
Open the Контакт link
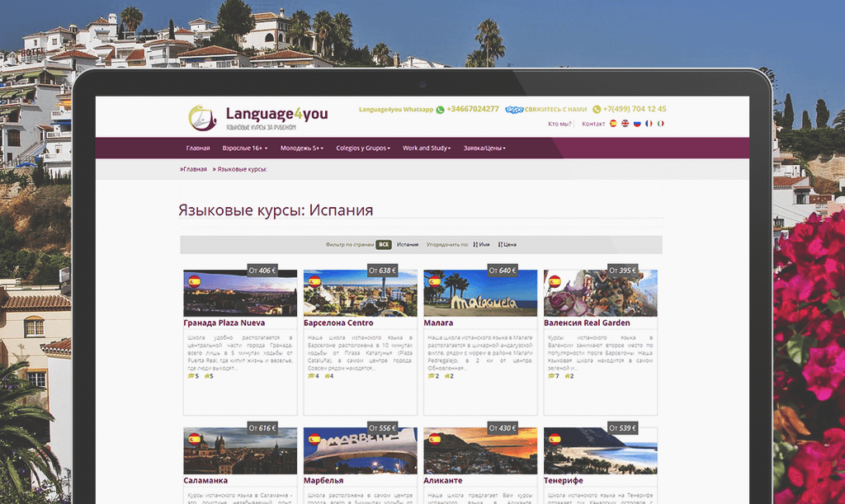point(593,124)
